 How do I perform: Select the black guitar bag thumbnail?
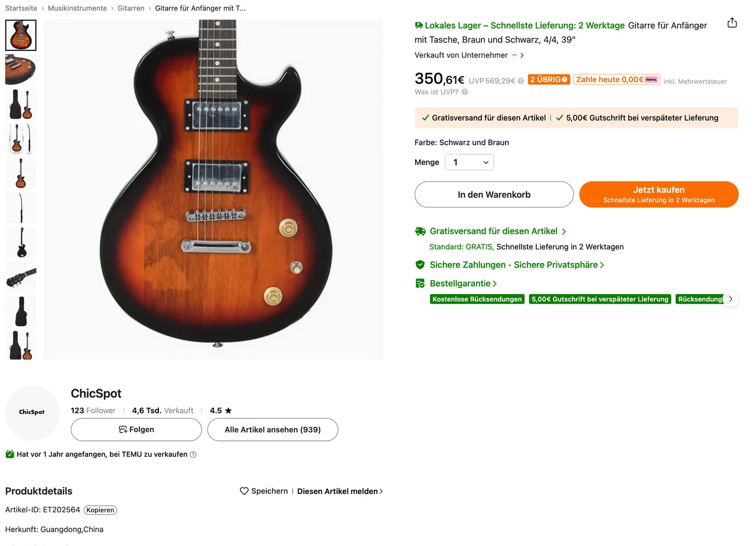[21, 311]
